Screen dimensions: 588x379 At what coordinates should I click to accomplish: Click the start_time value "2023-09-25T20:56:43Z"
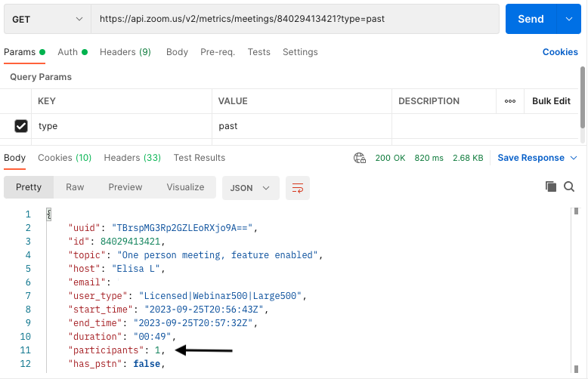(203, 310)
